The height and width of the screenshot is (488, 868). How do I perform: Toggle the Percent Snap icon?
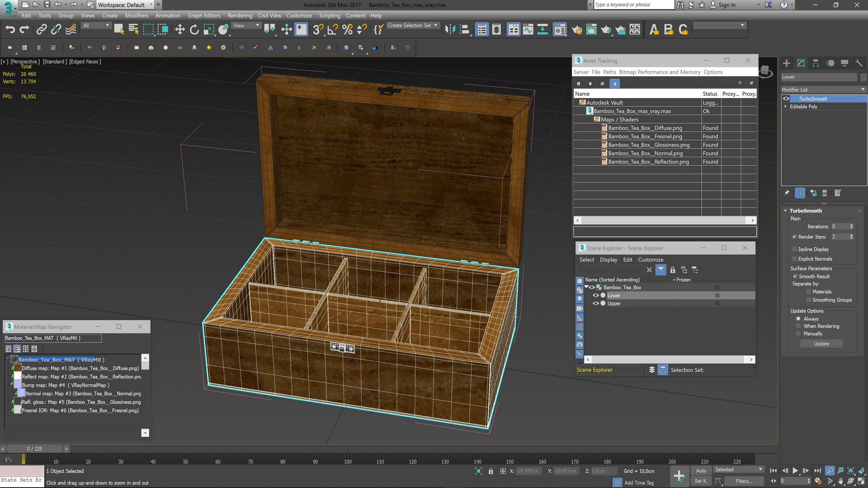[347, 30]
